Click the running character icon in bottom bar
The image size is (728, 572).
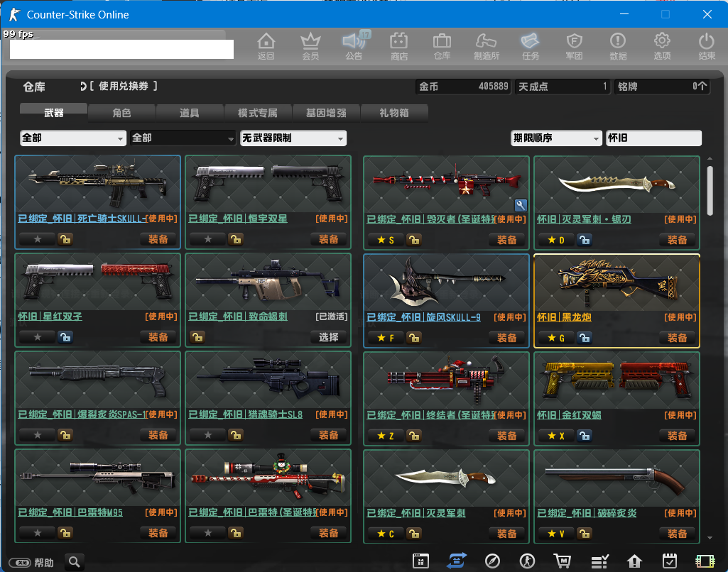[x=527, y=561]
